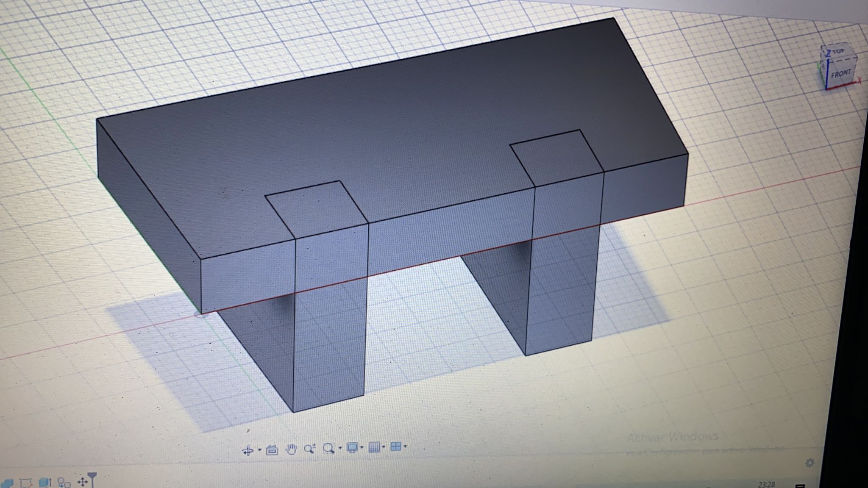Activate the Pan hand tool

(x=291, y=449)
